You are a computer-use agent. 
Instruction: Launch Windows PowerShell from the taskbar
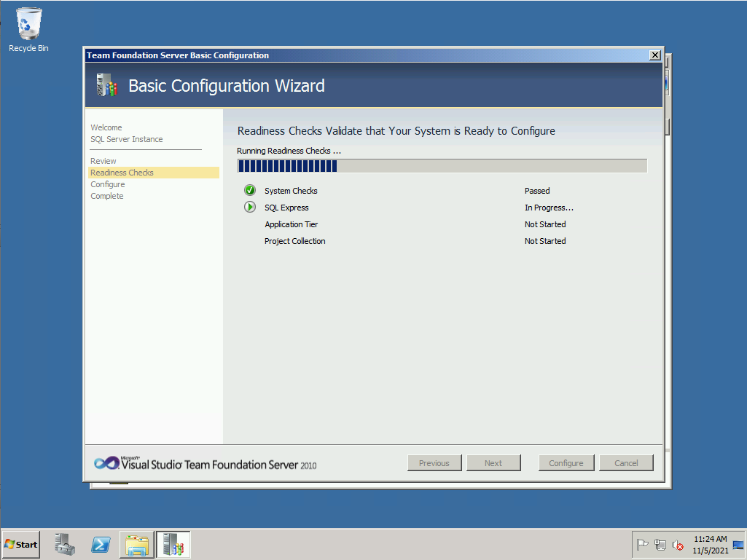click(x=101, y=545)
